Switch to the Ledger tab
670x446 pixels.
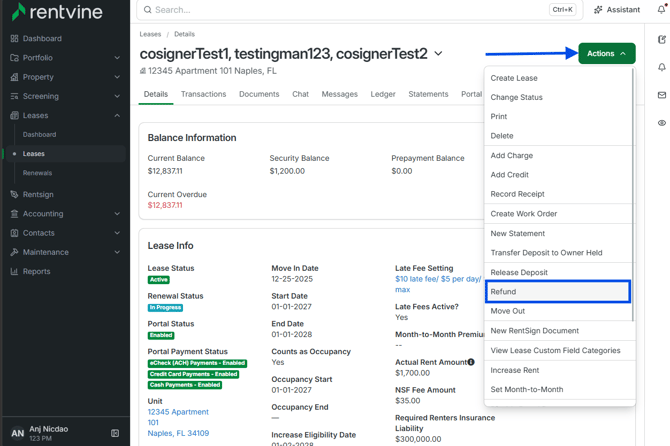tap(383, 94)
